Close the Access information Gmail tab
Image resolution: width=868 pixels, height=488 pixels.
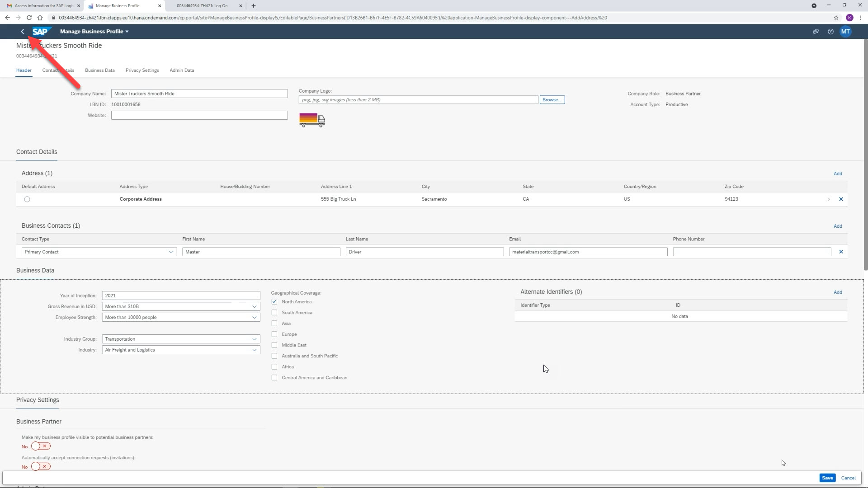[78, 6]
